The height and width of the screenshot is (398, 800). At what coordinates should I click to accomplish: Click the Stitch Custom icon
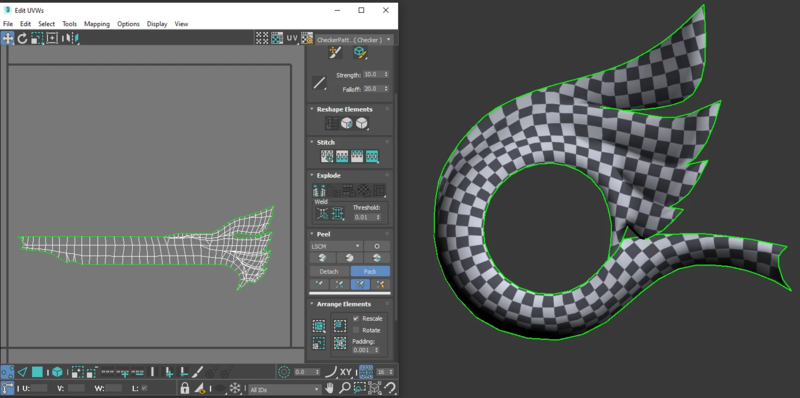pyautogui.click(x=372, y=156)
